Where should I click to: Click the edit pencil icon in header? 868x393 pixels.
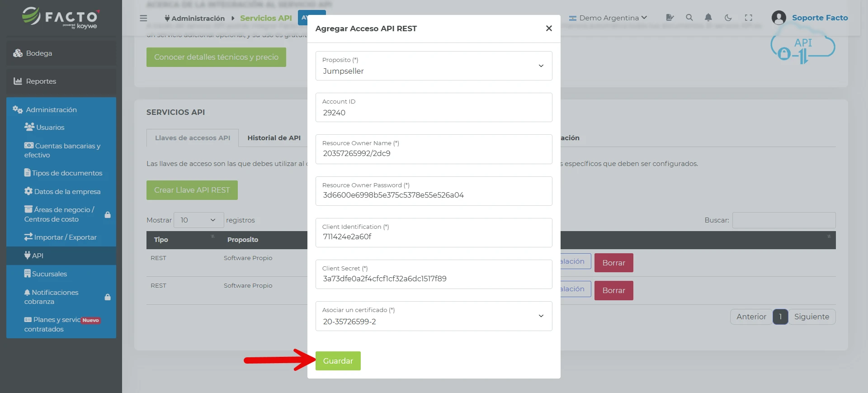tap(670, 18)
